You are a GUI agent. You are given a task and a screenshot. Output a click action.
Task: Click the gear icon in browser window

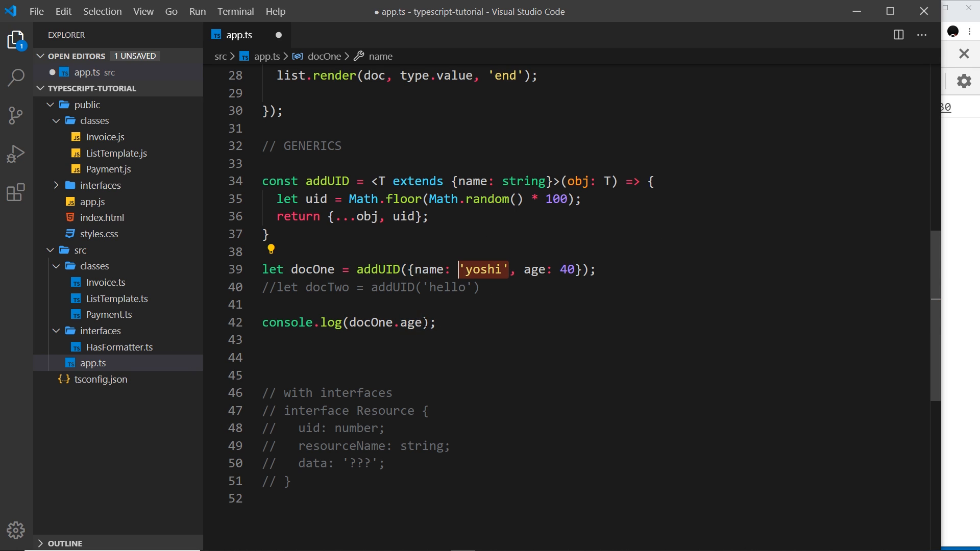coord(964,81)
